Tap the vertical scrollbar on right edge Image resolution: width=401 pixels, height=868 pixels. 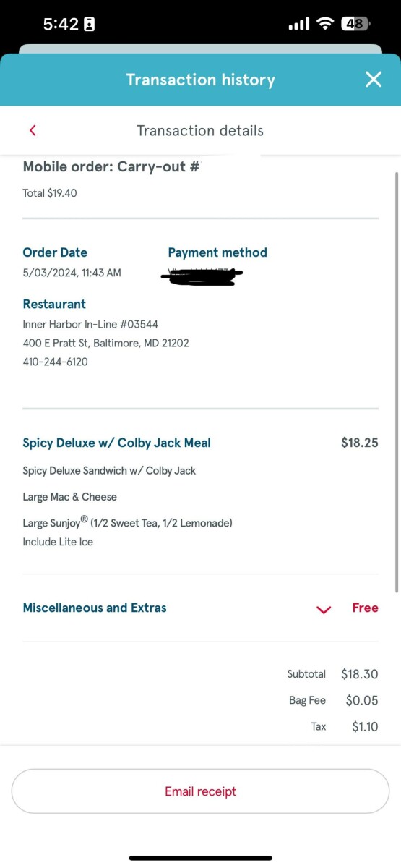coord(396,382)
